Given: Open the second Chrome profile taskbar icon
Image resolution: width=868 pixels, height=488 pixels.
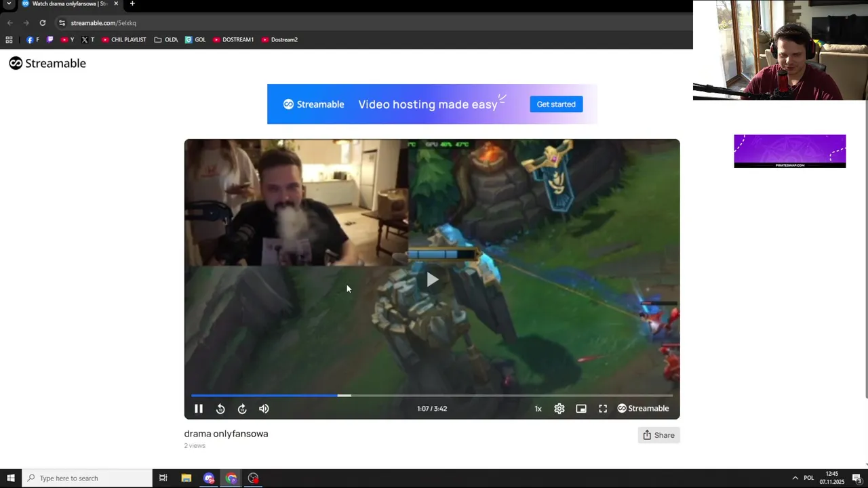Looking at the screenshot, I should [x=231, y=479].
